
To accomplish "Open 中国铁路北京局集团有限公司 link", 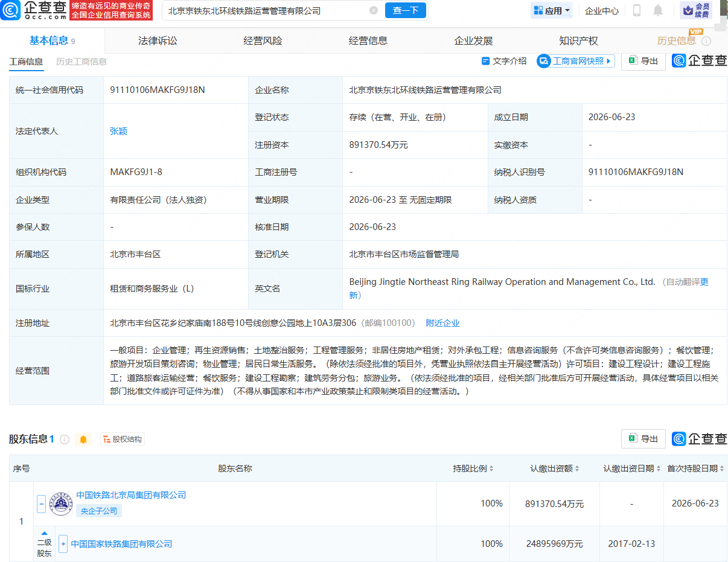I will (131, 495).
